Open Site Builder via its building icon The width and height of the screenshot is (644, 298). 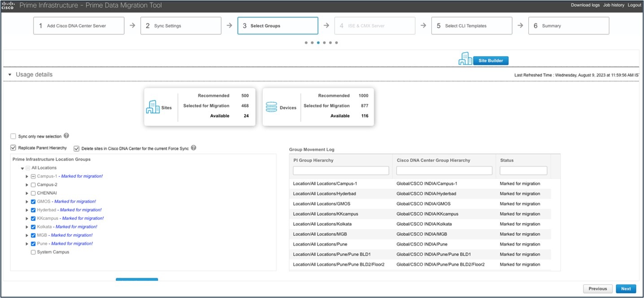465,58
